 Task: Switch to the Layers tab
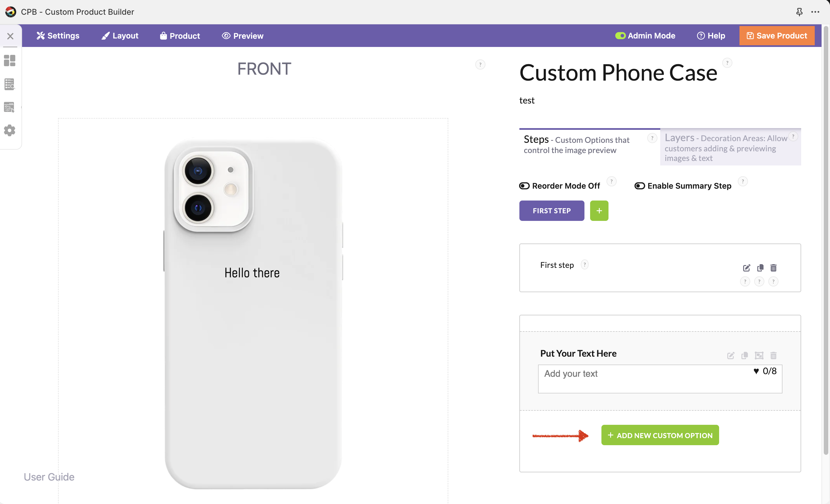click(730, 147)
